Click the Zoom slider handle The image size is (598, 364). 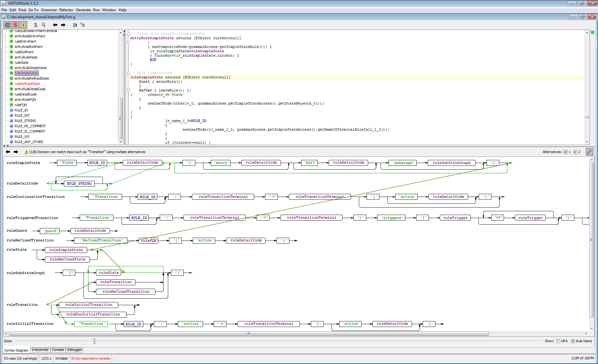pos(94,341)
